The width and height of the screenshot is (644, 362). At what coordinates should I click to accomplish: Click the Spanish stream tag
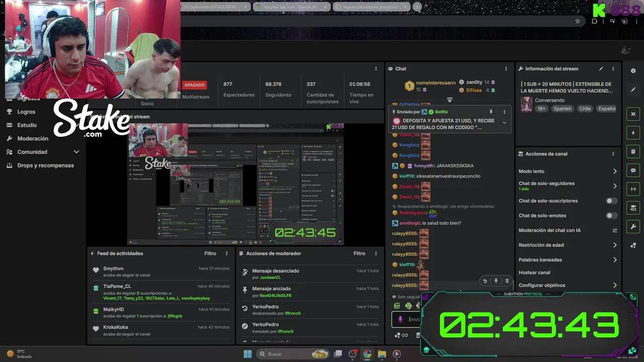tap(562, 109)
